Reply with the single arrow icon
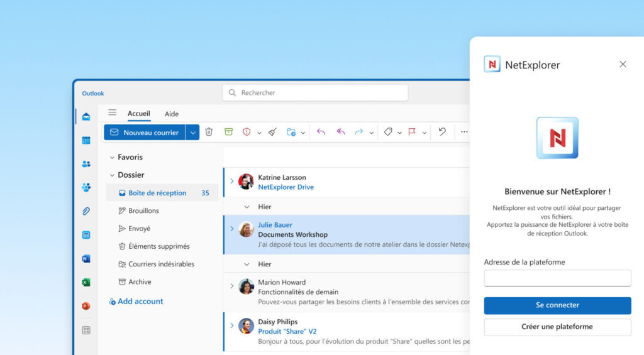This screenshot has width=644, height=355. (321, 132)
